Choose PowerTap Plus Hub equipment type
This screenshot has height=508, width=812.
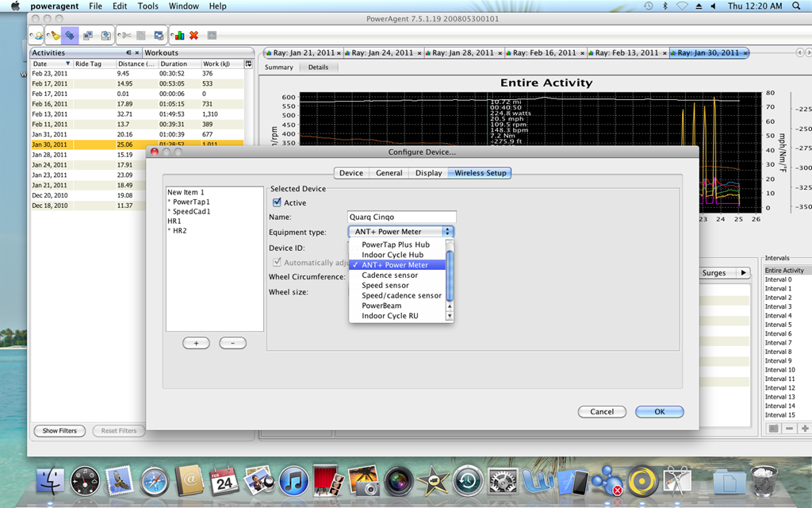pos(397,244)
